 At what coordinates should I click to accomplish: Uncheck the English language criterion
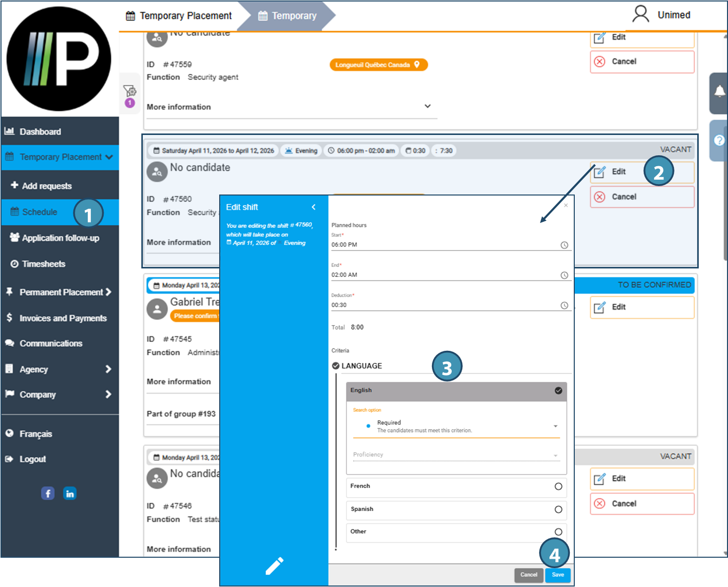pyautogui.click(x=558, y=391)
